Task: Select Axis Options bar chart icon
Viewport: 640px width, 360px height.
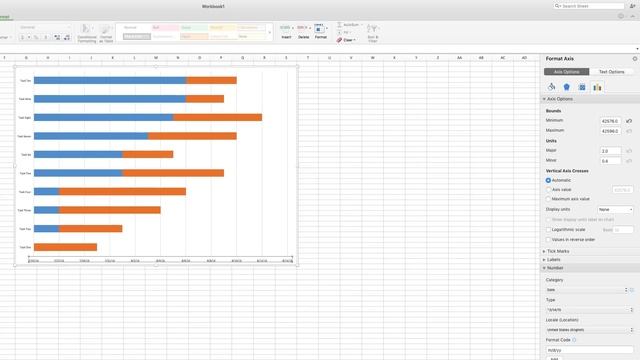Action: click(x=597, y=87)
